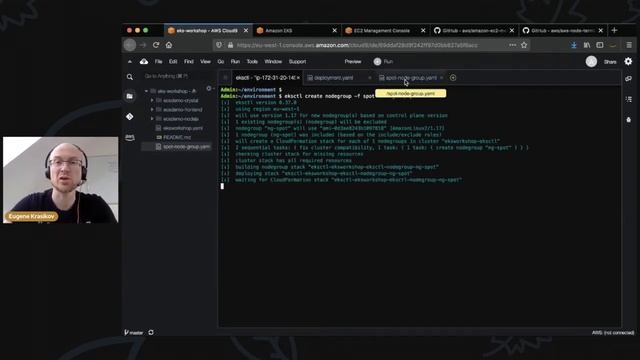
Task: Open the page actions three-dots menu
Action: [513, 45]
